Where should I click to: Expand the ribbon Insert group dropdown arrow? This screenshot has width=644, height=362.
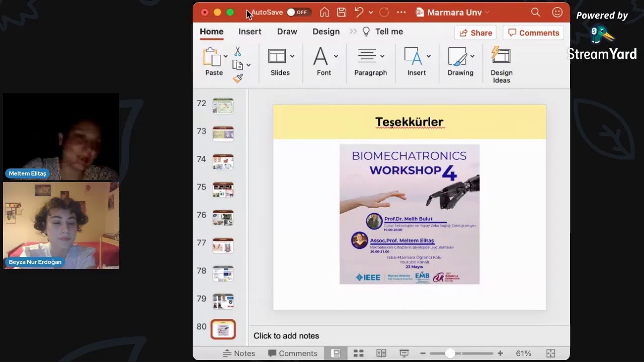[429, 56]
